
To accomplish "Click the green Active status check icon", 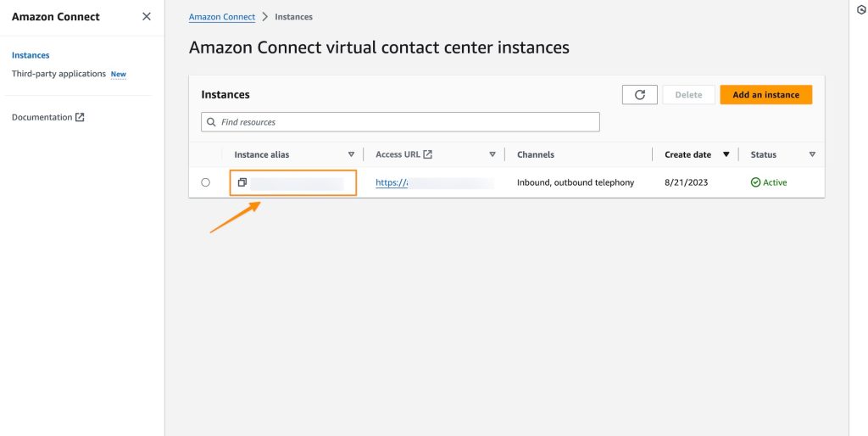I will click(755, 182).
